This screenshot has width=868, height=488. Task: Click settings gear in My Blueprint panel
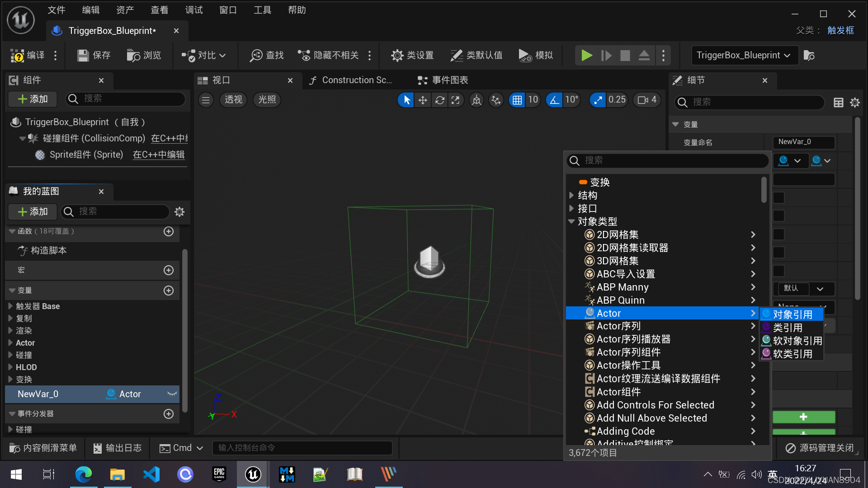click(x=179, y=212)
